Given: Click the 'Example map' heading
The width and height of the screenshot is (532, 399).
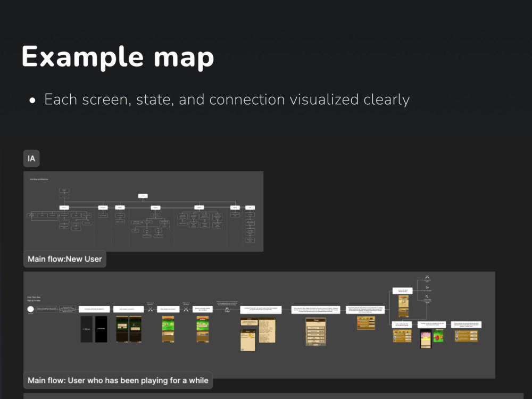Looking at the screenshot, I should pyautogui.click(x=118, y=57).
